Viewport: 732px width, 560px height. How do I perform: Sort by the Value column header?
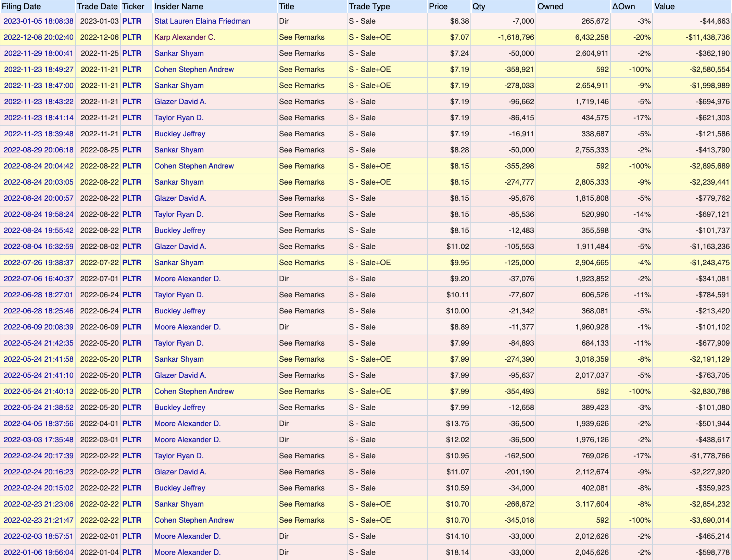pos(664,7)
